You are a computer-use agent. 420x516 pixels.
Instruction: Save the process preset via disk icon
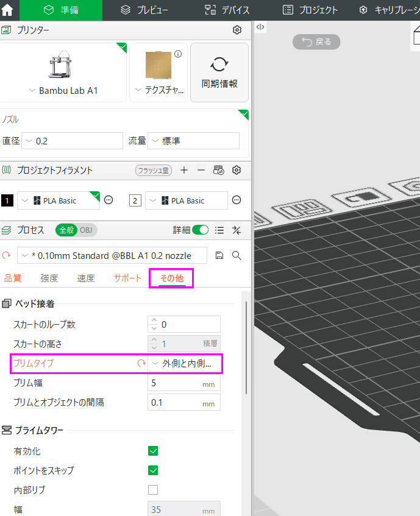(219, 255)
